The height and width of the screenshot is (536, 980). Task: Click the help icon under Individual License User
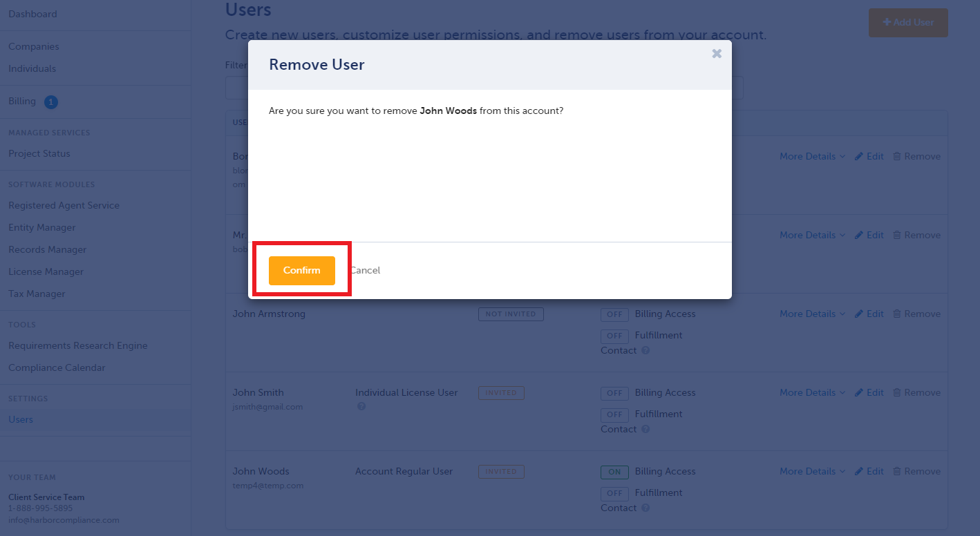361,407
